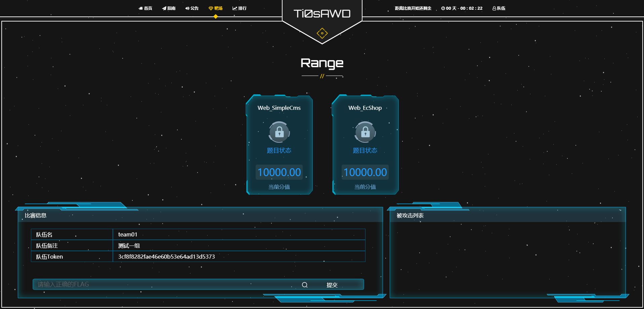Click the chart icon next to 排行
644x309 pixels.
[235, 8]
